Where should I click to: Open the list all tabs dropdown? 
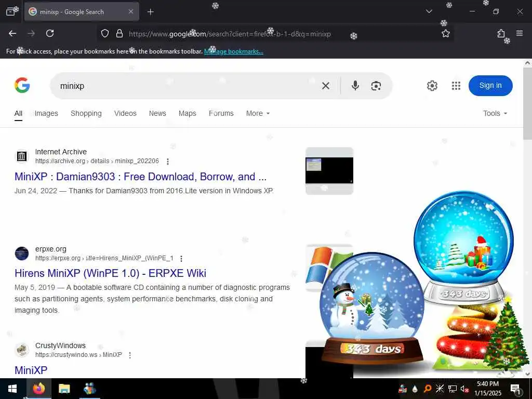429,11
